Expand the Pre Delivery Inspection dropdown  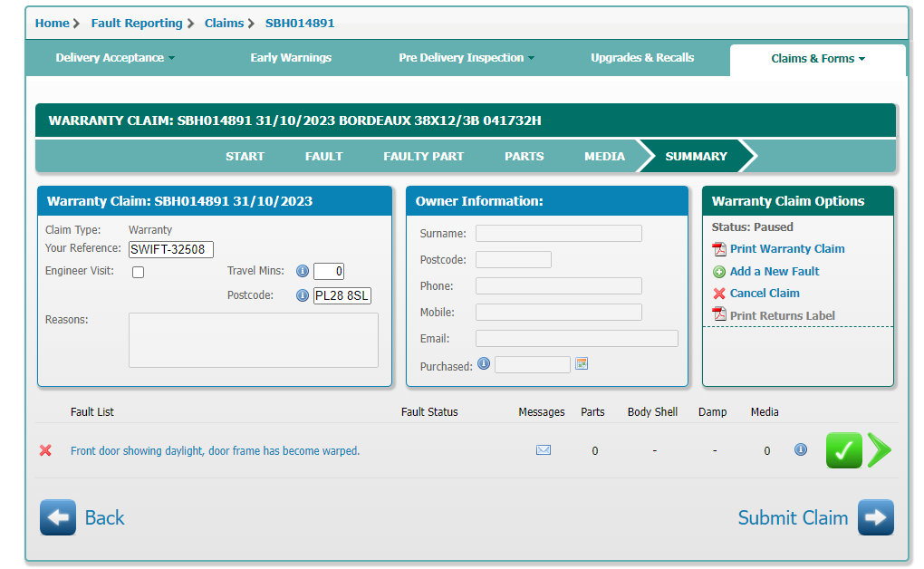pyautogui.click(x=467, y=58)
